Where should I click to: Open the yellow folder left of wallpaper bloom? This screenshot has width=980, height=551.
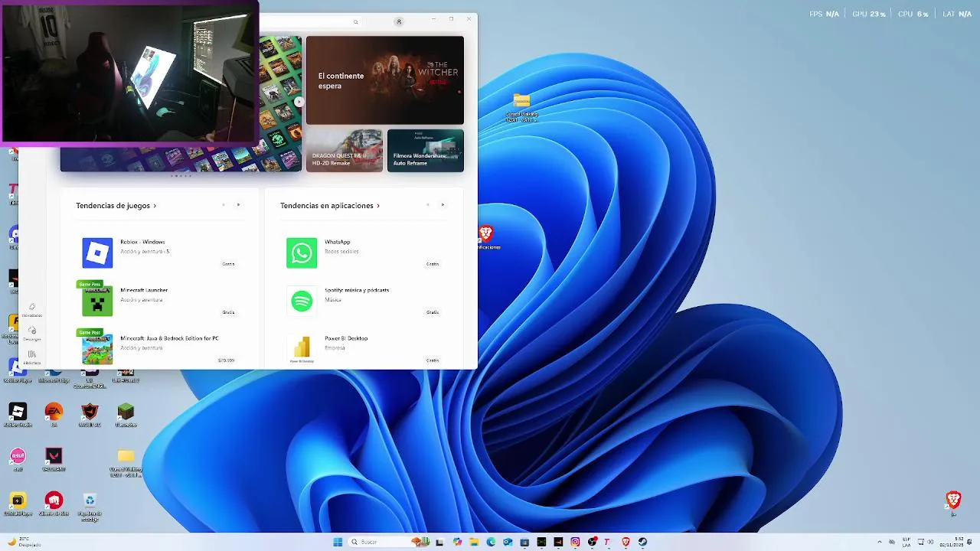[126, 456]
